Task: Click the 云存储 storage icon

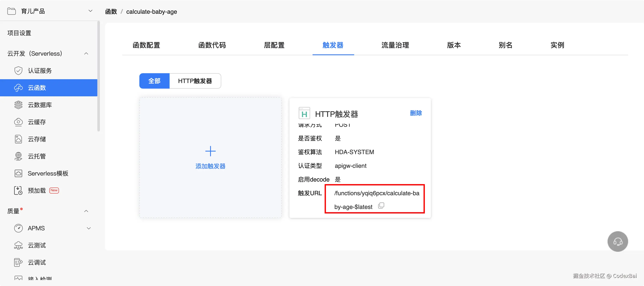Action: 18,139
